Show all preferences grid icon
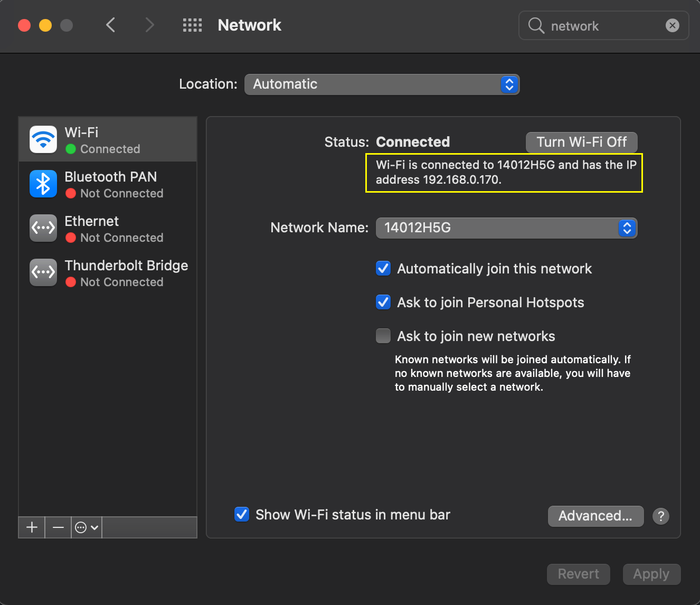 tap(192, 25)
